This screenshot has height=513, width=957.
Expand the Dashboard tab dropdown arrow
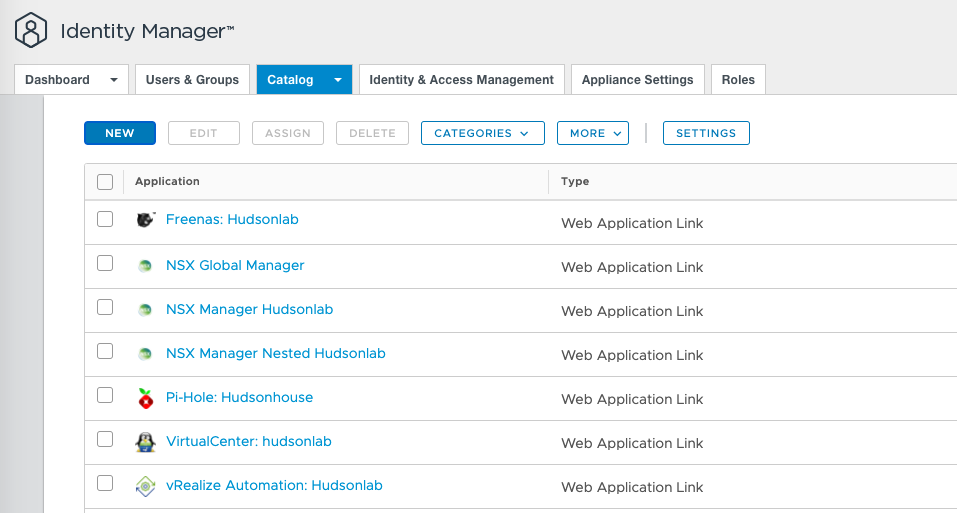pos(114,80)
